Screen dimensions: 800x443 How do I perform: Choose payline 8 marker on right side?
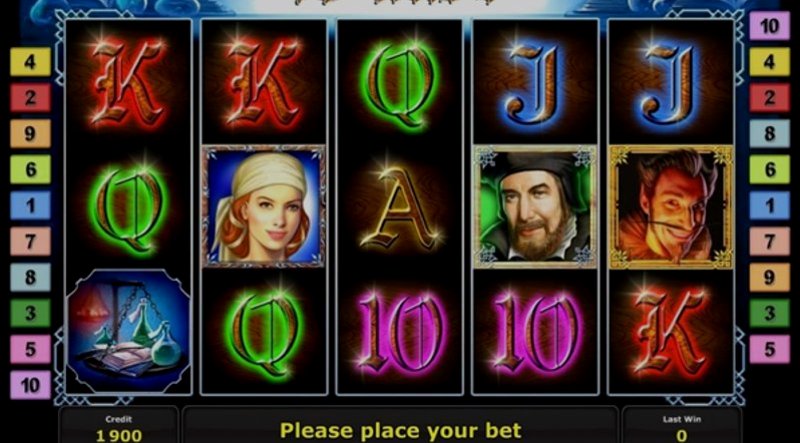769,134
